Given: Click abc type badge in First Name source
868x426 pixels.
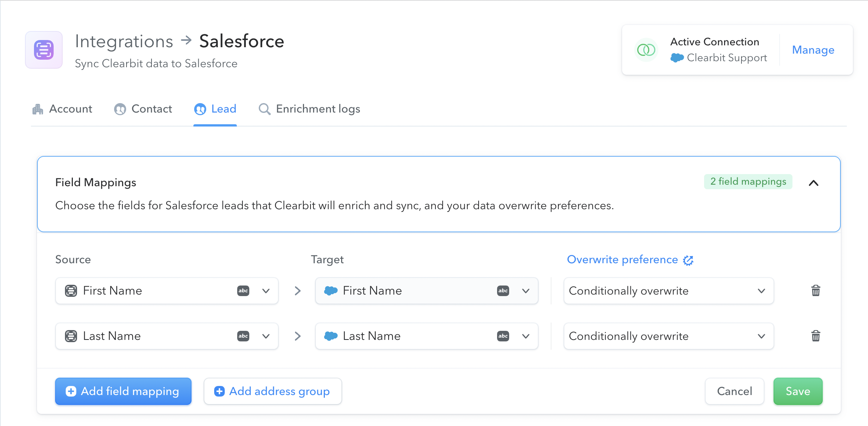Looking at the screenshot, I should click(243, 291).
